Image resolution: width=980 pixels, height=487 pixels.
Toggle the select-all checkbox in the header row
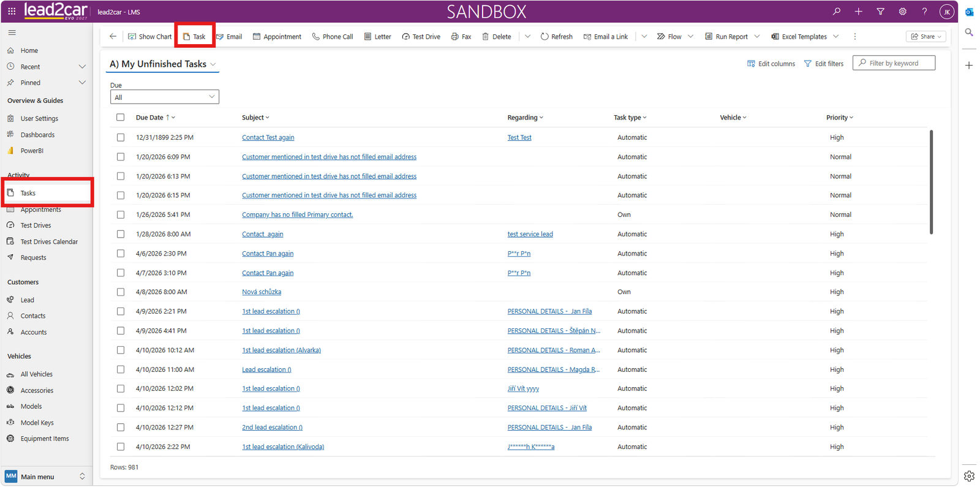(x=121, y=117)
